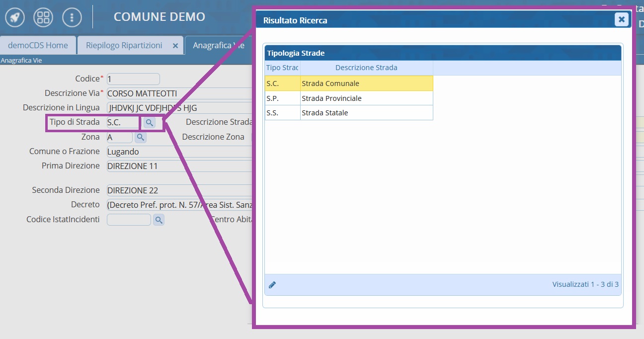The image size is (644, 339).
Task: Pick the Strada Statale row
Action: 366,113
